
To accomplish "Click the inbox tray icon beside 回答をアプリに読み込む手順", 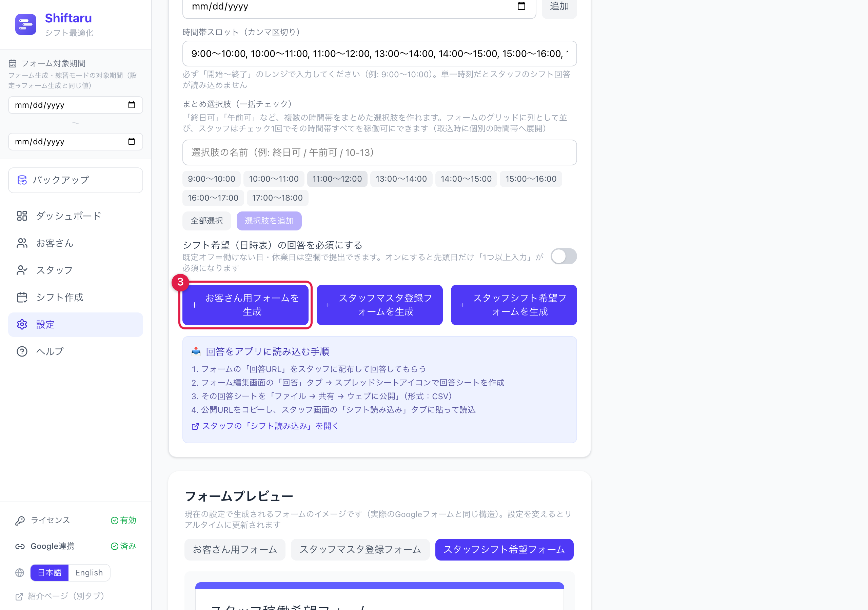I will pyautogui.click(x=196, y=351).
